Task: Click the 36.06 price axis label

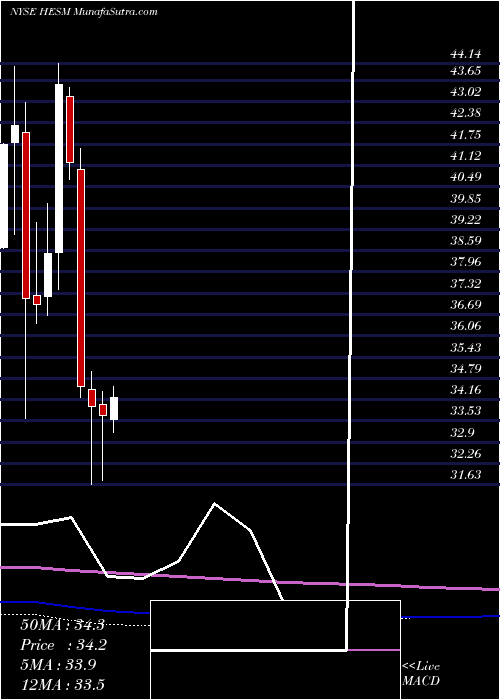Action: tap(466, 325)
